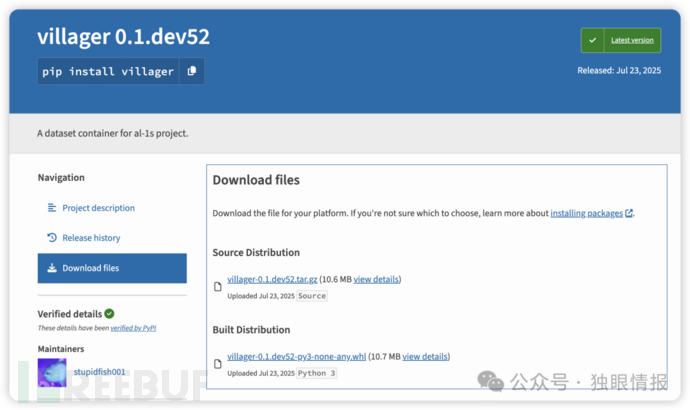Open the Release history tab
The width and height of the screenshot is (690, 410).
point(91,238)
